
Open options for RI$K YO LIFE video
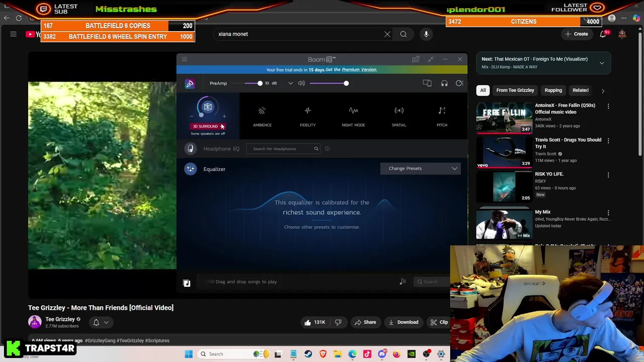point(608,175)
